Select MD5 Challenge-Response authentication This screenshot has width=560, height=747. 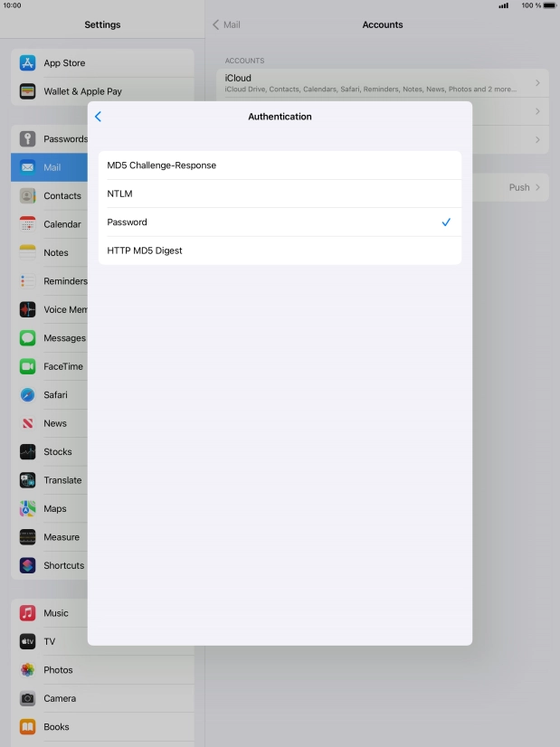[280, 165]
